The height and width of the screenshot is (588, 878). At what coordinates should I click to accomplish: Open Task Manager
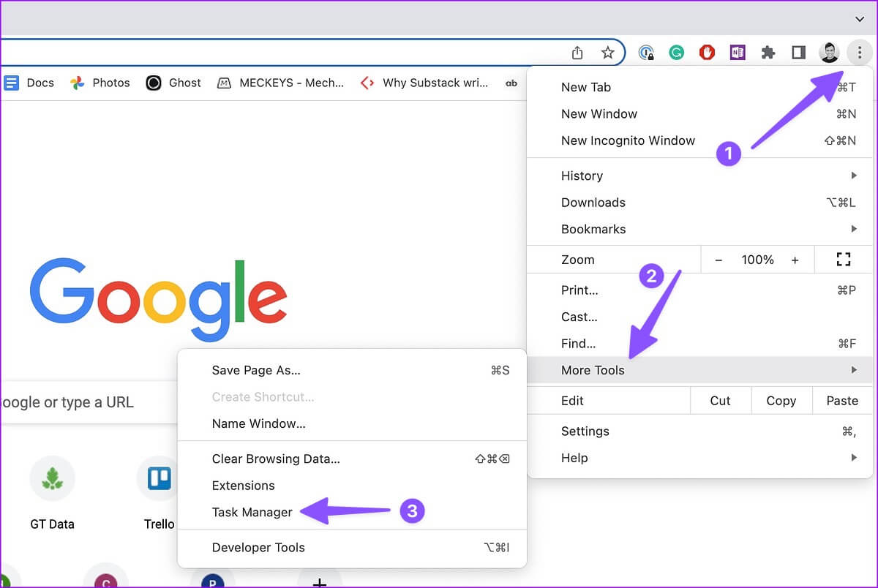click(x=352, y=512)
